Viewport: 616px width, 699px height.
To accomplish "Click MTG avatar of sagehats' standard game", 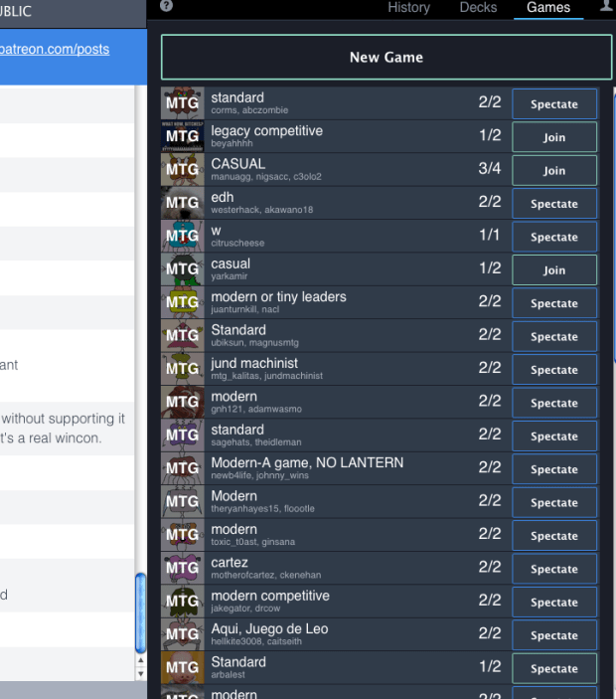I will (x=183, y=436).
